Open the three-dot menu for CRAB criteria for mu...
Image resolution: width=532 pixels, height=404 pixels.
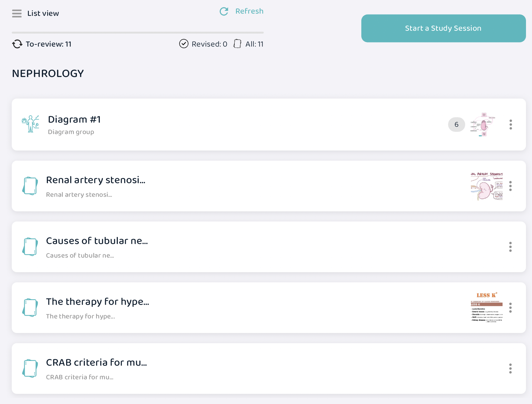click(510, 369)
